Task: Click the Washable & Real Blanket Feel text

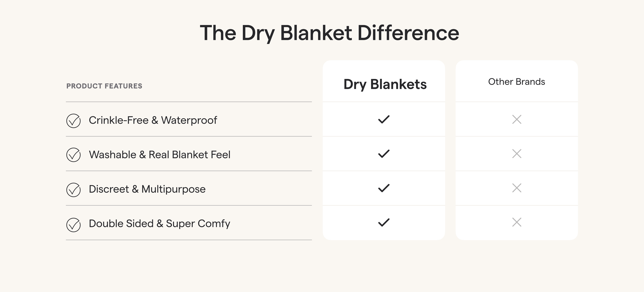Action: 159,155
